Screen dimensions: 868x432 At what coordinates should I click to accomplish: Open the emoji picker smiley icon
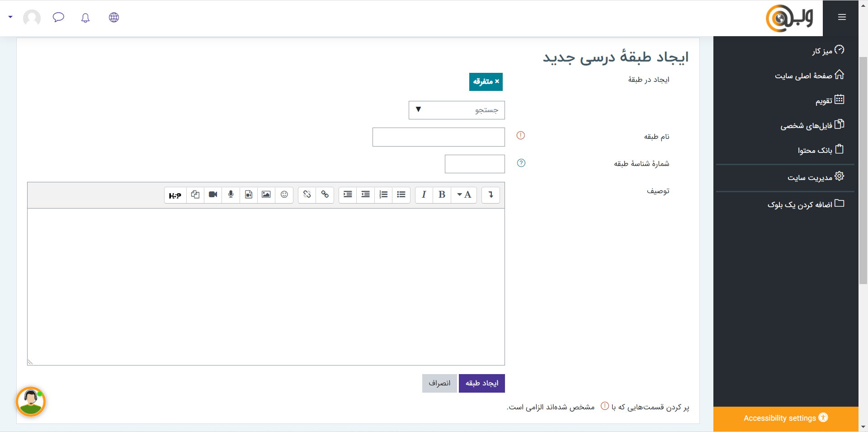pyautogui.click(x=284, y=195)
